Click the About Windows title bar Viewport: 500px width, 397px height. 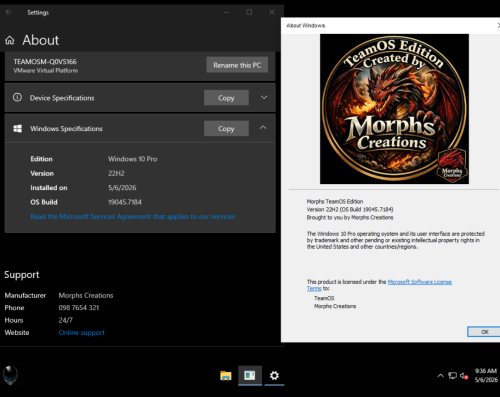(x=390, y=25)
